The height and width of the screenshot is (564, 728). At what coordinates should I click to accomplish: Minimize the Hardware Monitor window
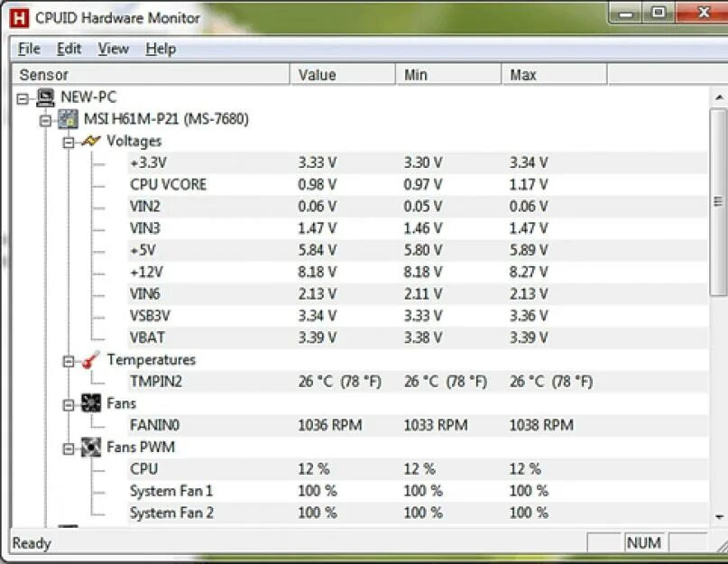click(626, 13)
